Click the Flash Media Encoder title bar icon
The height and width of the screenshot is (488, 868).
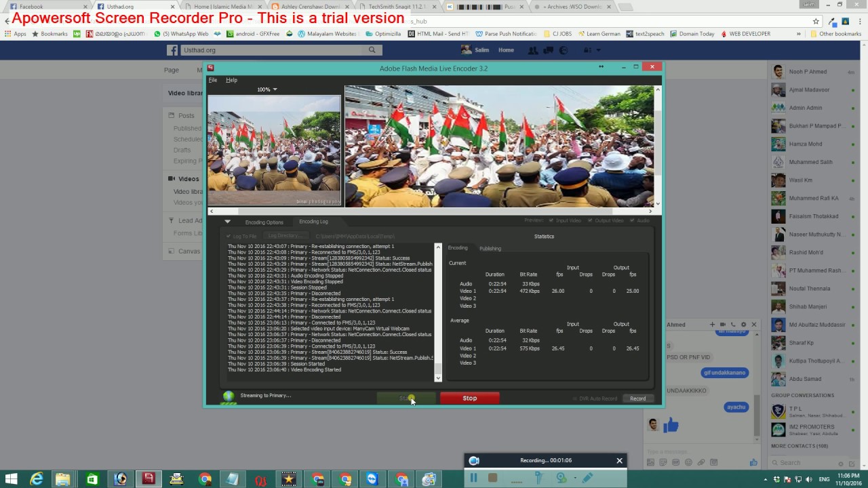(211, 68)
